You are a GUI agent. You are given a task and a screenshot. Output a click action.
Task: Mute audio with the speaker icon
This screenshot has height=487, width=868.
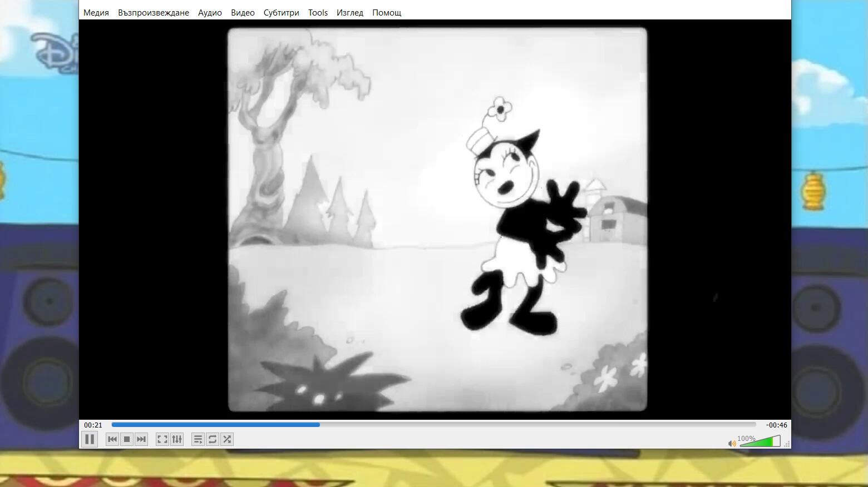(x=732, y=443)
